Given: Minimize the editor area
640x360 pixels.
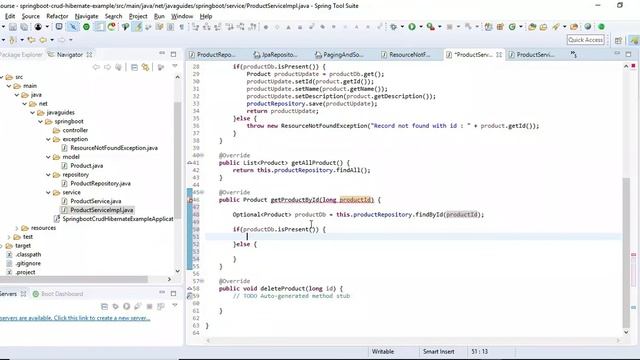Looking at the screenshot, I should [x=617, y=53].
